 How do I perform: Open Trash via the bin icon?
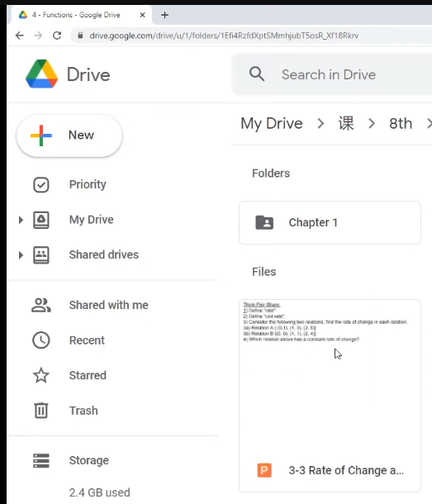coord(41,411)
